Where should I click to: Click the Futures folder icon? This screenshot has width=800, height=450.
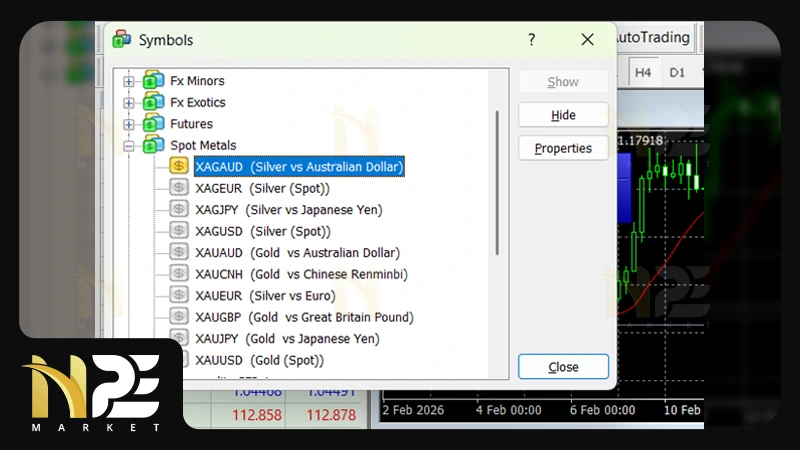pos(154,124)
